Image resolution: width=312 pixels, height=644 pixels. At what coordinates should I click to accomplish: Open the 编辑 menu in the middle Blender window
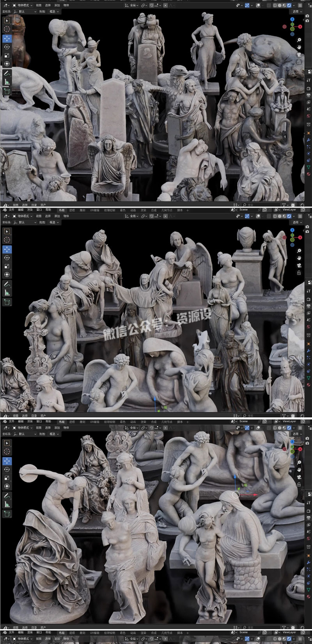click(21, 210)
